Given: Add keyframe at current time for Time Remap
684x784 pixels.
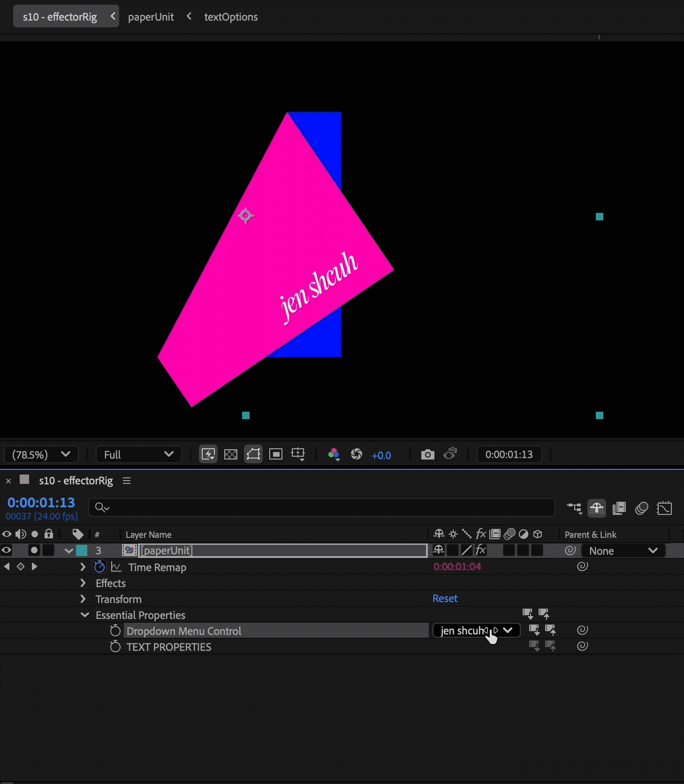Looking at the screenshot, I should pyautogui.click(x=20, y=566).
